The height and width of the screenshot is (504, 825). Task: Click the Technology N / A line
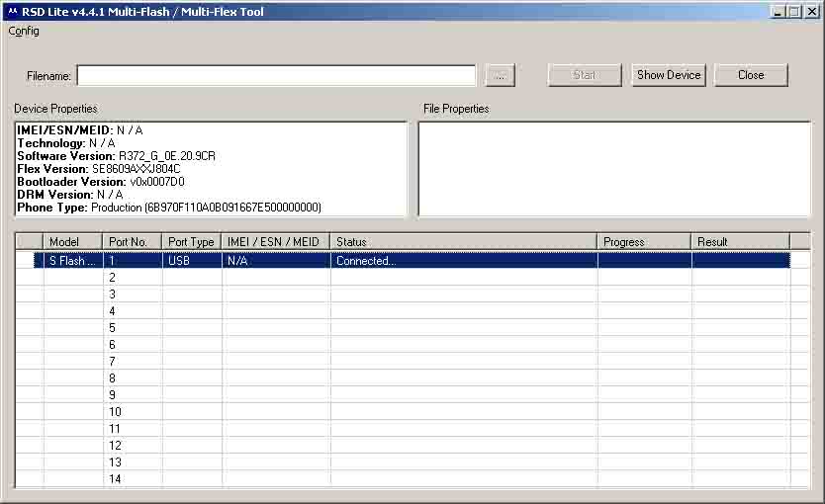tap(65, 143)
